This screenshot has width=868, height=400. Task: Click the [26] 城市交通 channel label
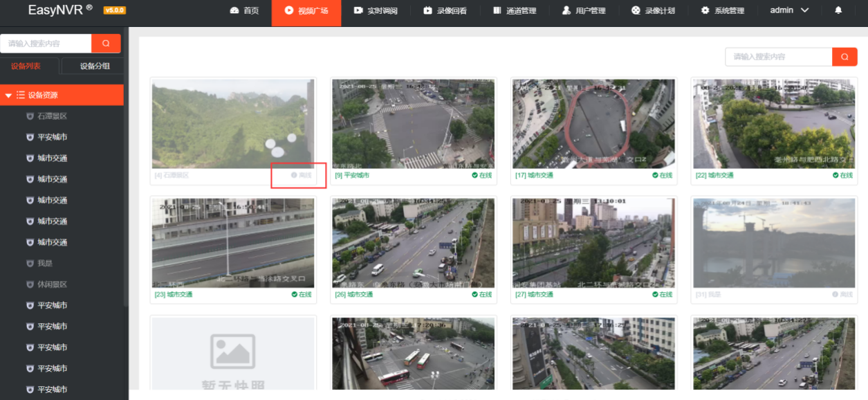(x=353, y=295)
